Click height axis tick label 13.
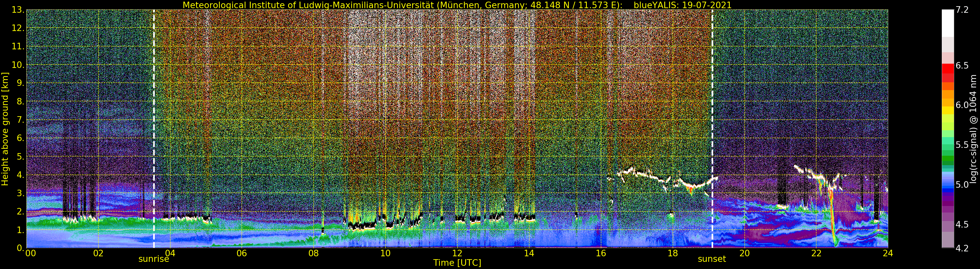Screen dimensions: 980x269 tap(18, 10)
